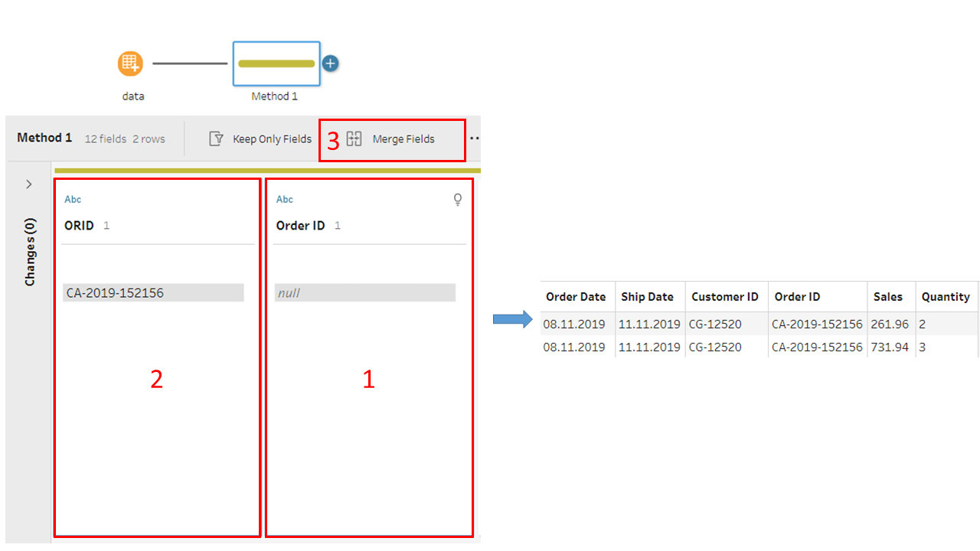Click the Method 1 title in toolbar

point(44,138)
